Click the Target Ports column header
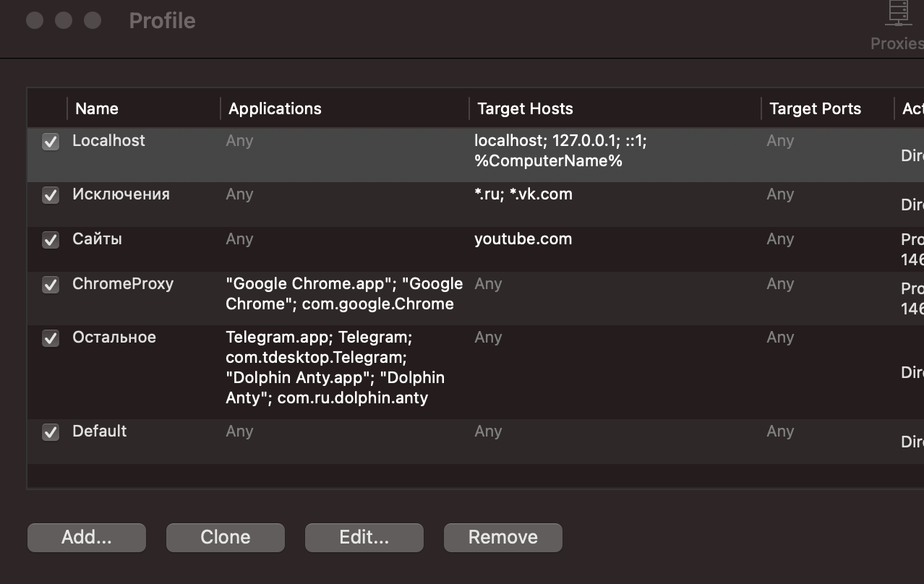The width and height of the screenshot is (924, 584). coord(815,108)
